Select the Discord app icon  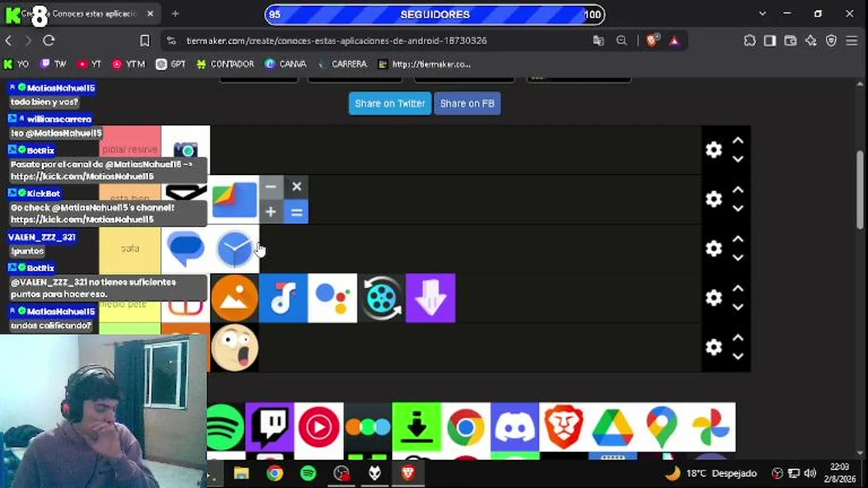514,427
